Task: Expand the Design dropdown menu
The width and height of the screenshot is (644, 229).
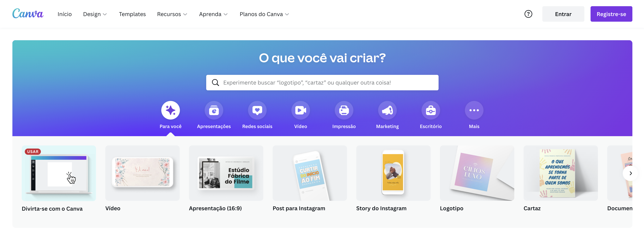Action: click(x=95, y=14)
